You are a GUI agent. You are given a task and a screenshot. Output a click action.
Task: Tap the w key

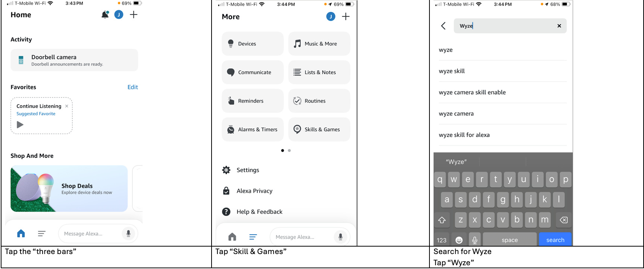pyautogui.click(x=454, y=179)
